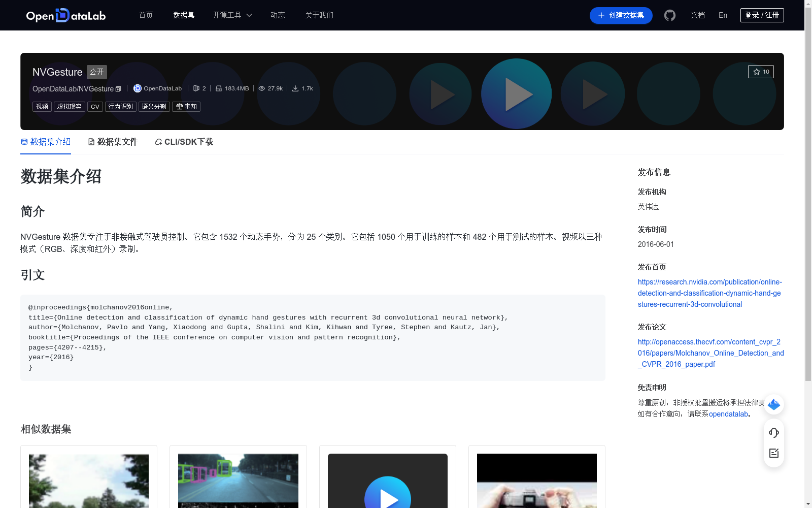
Task: Click the 语义分割 tag
Action: [154, 107]
